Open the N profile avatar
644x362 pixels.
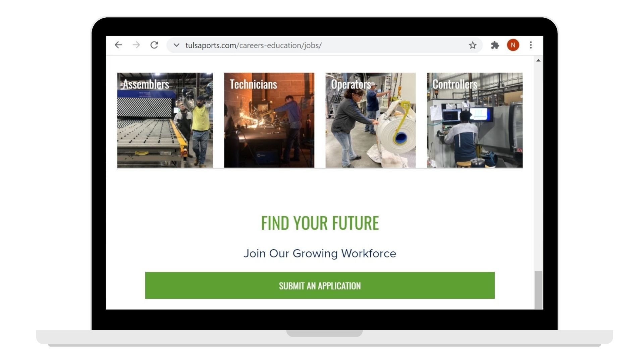point(513,45)
